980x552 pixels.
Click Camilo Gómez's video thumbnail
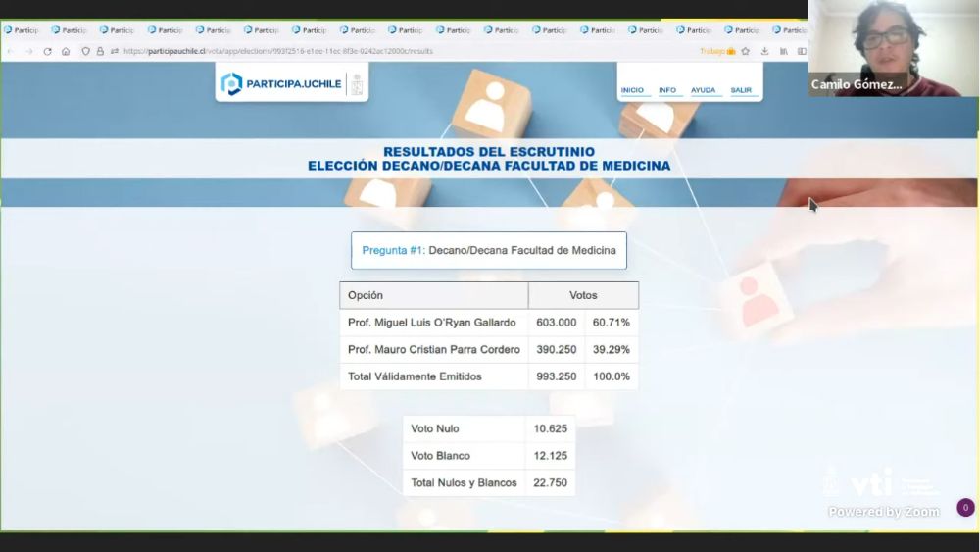tap(893, 47)
